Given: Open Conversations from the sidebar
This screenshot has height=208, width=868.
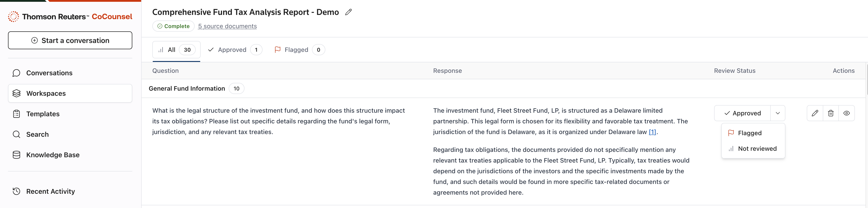Looking at the screenshot, I should tap(49, 73).
